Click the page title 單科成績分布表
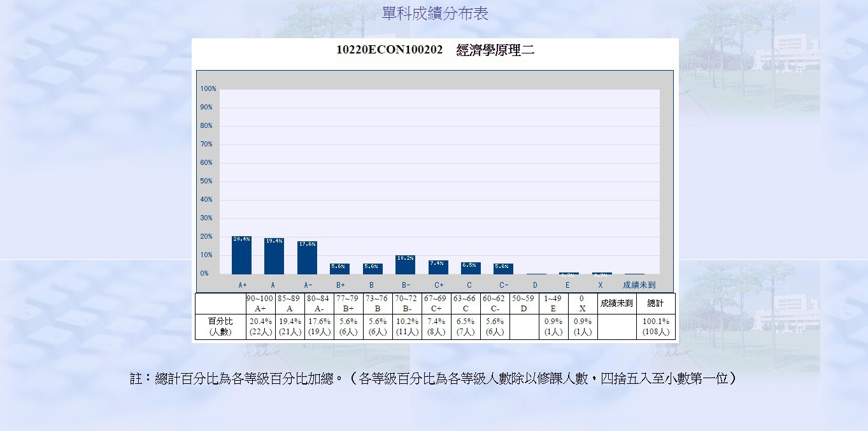Image resolution: width=868 pixels, height=431 pixels. [435, 13]
